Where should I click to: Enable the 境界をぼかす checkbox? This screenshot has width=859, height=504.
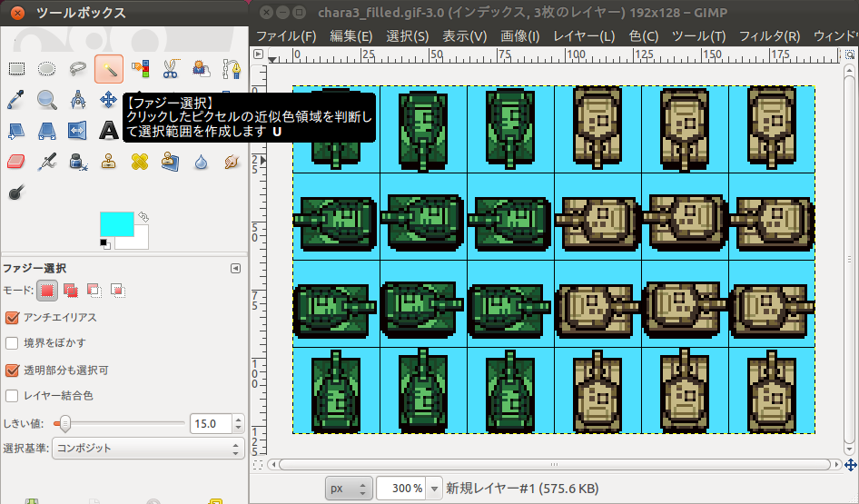[13, 343]
